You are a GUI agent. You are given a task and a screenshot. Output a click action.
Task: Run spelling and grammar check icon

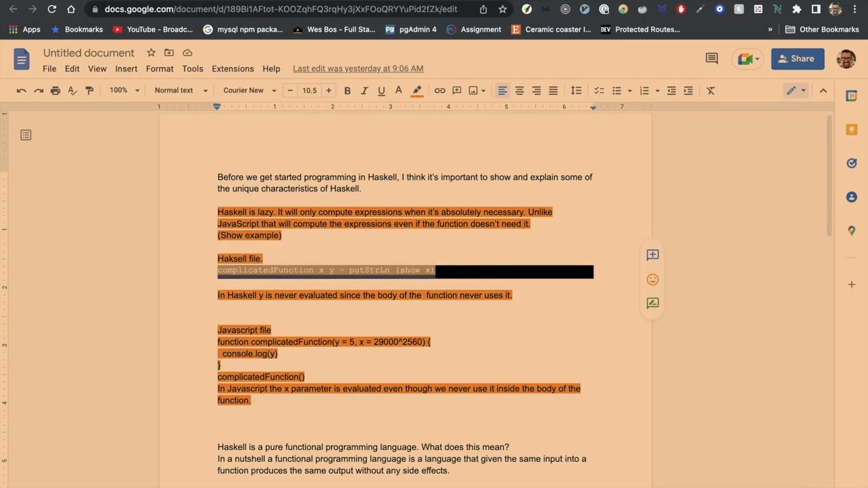[x=73, y=90]
